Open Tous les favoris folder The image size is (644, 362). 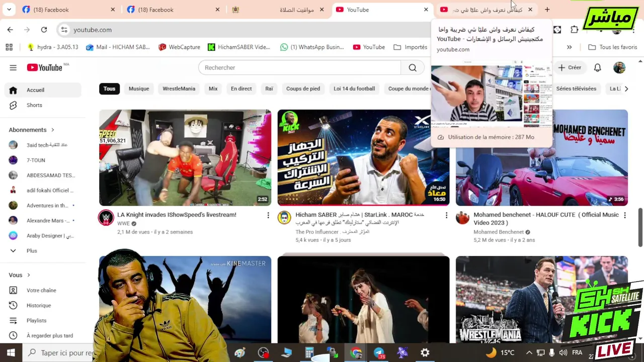click(612, 47)
